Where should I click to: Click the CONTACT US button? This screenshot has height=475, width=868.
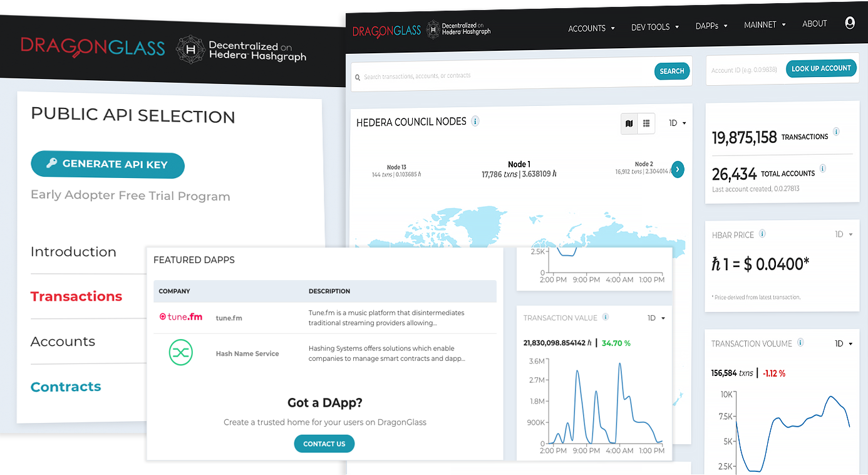click(x=324, y=444)
